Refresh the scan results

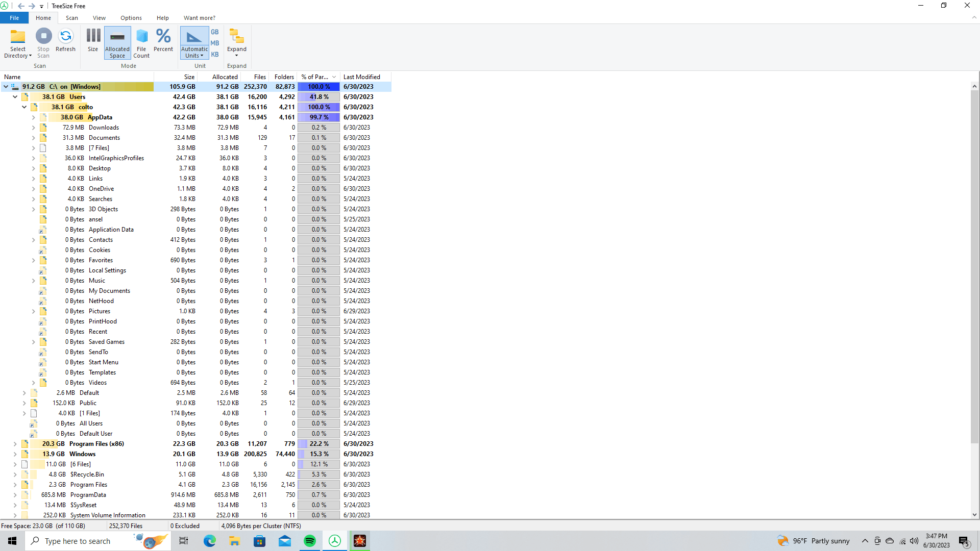[x=65, y=37]
